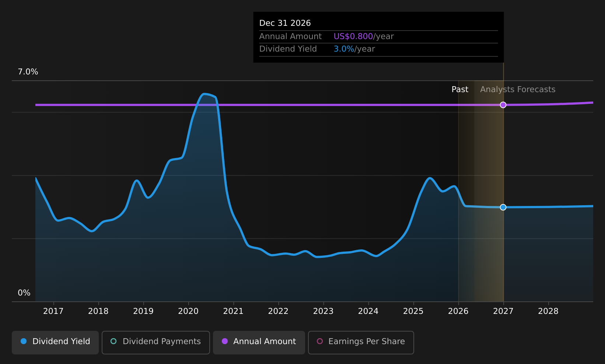Click the Dec 31 2026 tooltip date
605x364 pixels.
(x=285, y=23)
